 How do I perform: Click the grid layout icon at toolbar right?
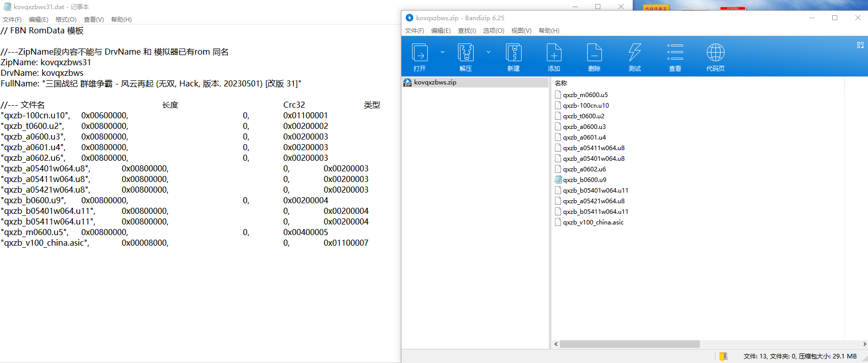tap(860, 45)
